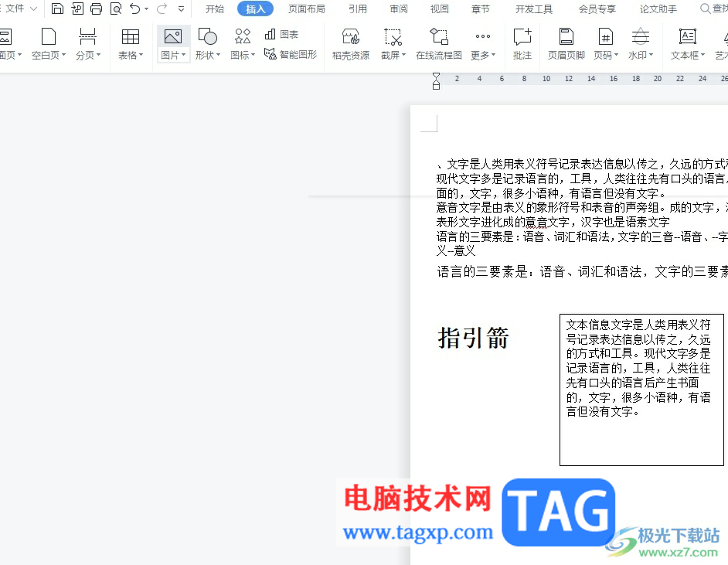Expand the 图片 dropdown arrow
The width and height of the screenshot is (728, 565).
184,55
